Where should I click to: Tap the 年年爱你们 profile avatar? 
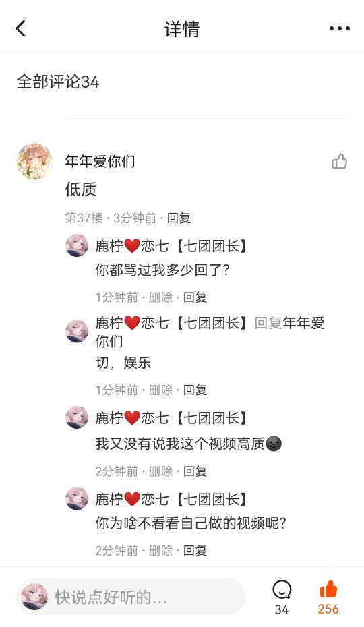point(34,161)
